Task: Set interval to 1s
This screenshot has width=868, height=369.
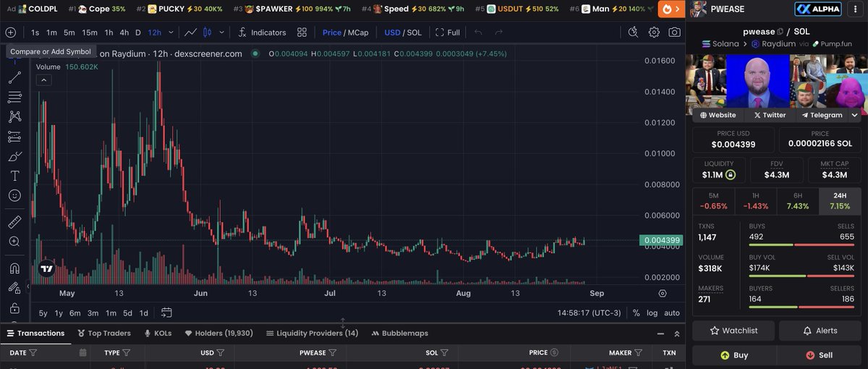Action: (x=35, y=33)
